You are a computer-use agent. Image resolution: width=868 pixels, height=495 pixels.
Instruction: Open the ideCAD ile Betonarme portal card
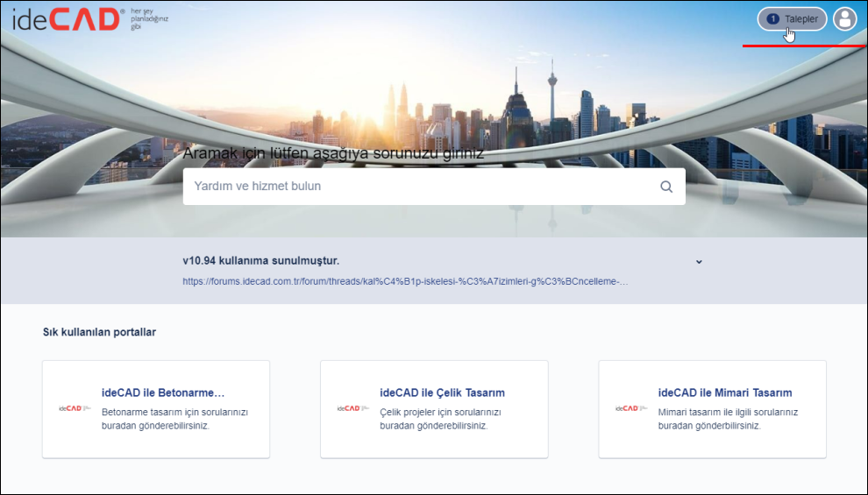(x=156, y=409)
